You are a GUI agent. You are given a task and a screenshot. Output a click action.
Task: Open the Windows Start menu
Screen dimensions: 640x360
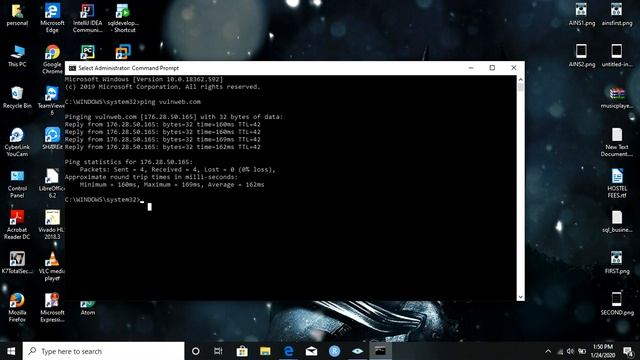coord(11,351)
